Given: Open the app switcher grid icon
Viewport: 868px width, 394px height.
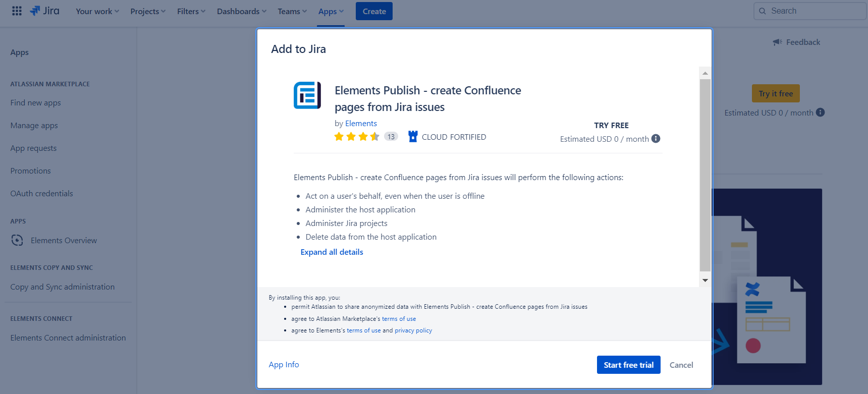Looking at the screenshot, I should coord(17,11).
